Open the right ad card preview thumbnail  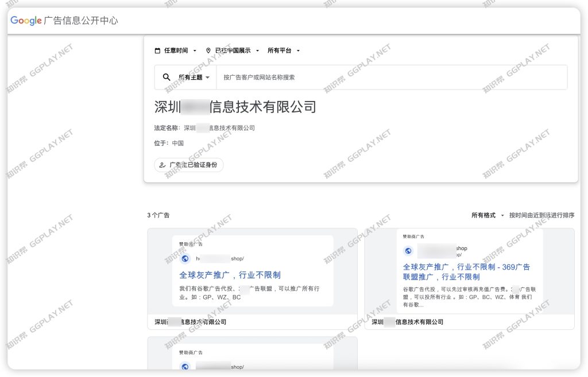point(469,271)
